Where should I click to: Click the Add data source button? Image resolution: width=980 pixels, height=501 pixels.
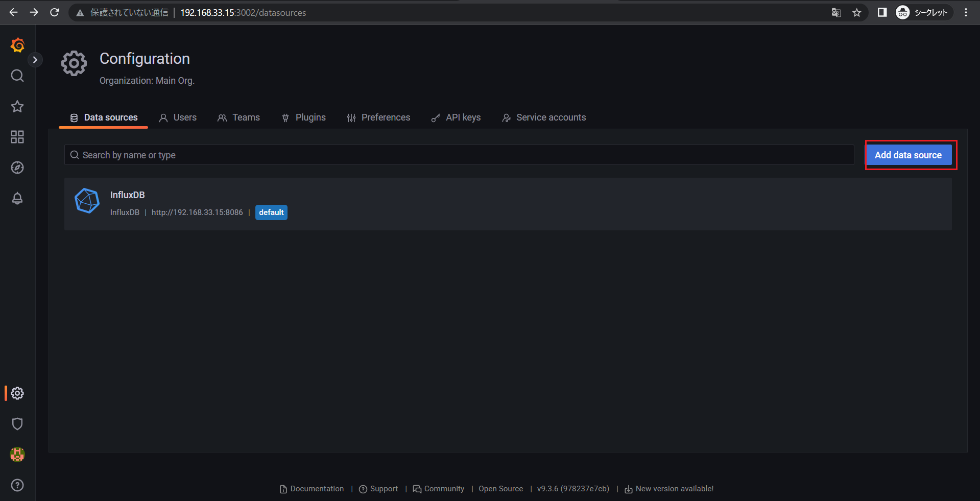tap(908, 155)
